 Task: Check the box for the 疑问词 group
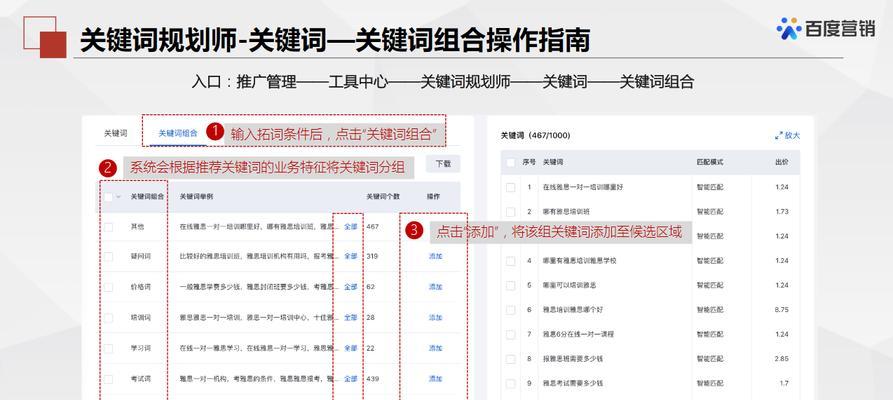coord(108,256)
